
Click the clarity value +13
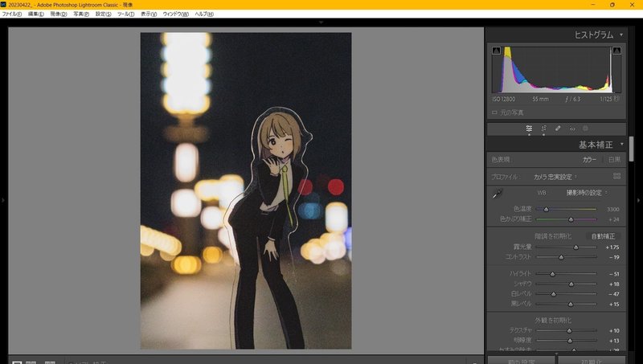pos(614,341)
